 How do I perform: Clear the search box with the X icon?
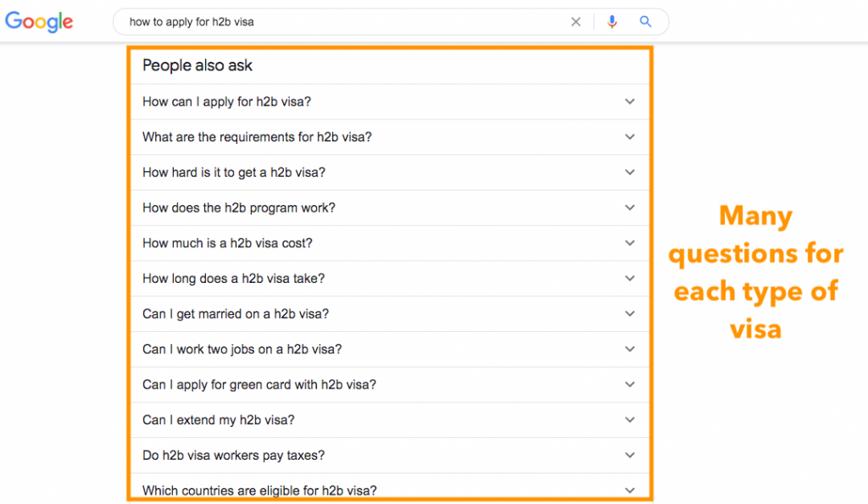point(576,21)
